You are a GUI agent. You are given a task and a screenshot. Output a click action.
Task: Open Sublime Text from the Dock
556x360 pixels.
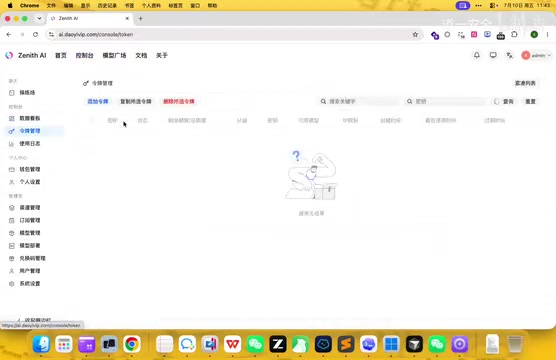[x=346, y=344]
